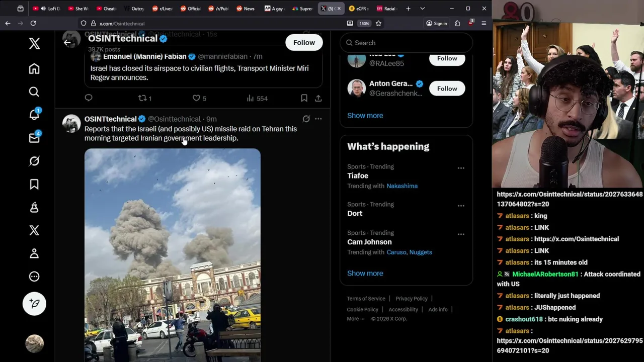
Task: Open browser extensions puzzle icon
Action: [457, 23]
